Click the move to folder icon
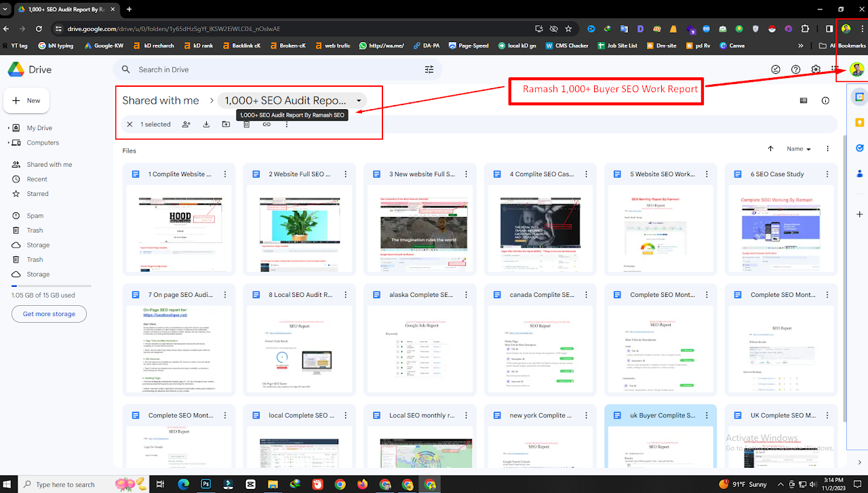Viewport: 868px width, 493px height. click(226, 124)
